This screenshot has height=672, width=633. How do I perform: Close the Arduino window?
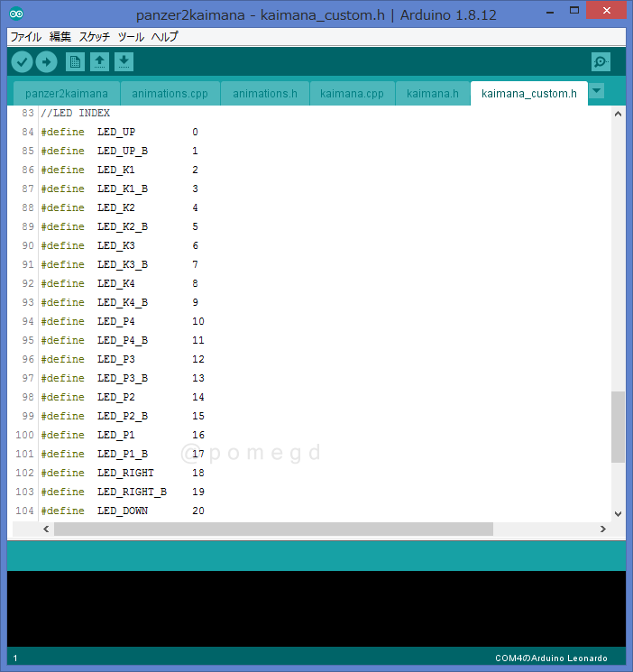pos(607,11)
